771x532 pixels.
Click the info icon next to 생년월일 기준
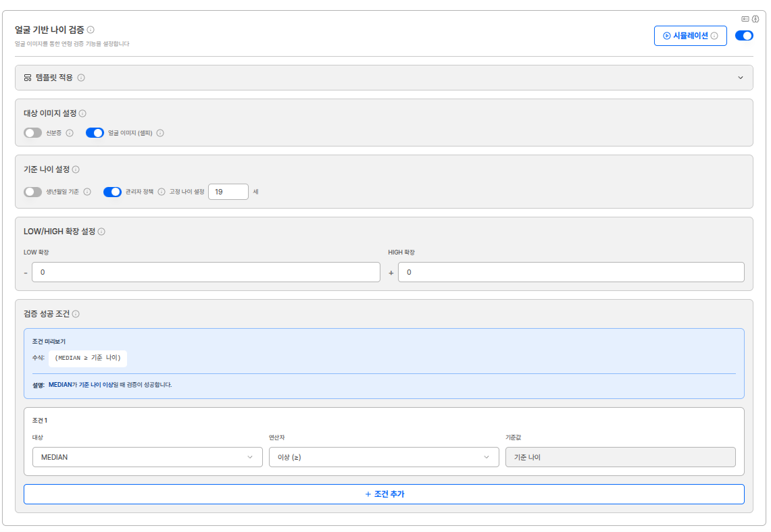[87, 192]
